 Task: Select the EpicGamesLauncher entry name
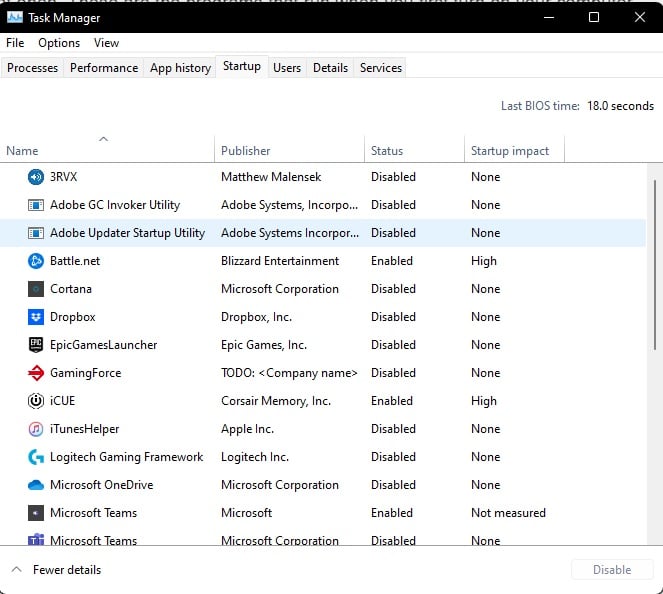click(x=104, y=345)
